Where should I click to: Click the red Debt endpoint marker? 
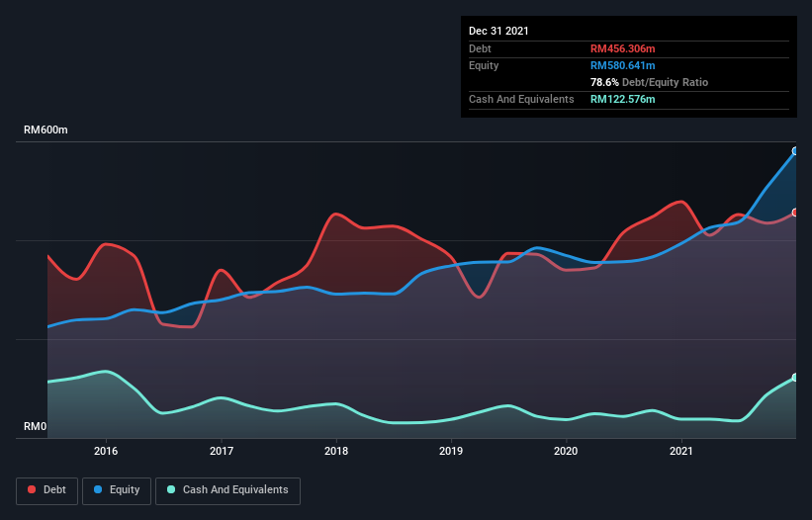[x=795, y=213]
